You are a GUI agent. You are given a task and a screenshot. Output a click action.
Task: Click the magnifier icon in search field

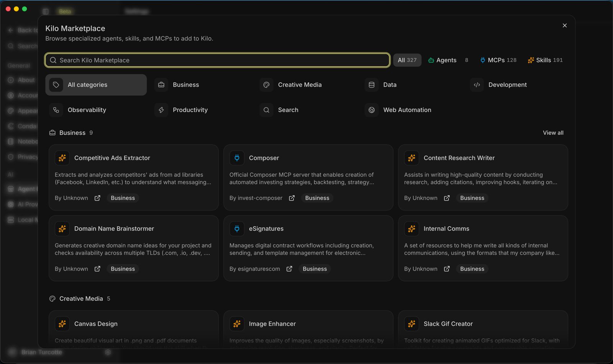click(53, 60)
